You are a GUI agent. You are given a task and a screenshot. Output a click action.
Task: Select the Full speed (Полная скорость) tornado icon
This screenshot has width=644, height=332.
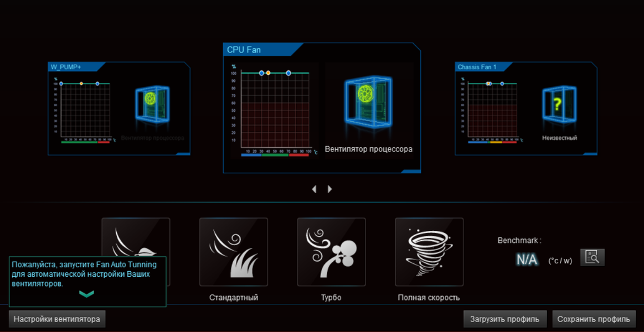click(429, 252)
